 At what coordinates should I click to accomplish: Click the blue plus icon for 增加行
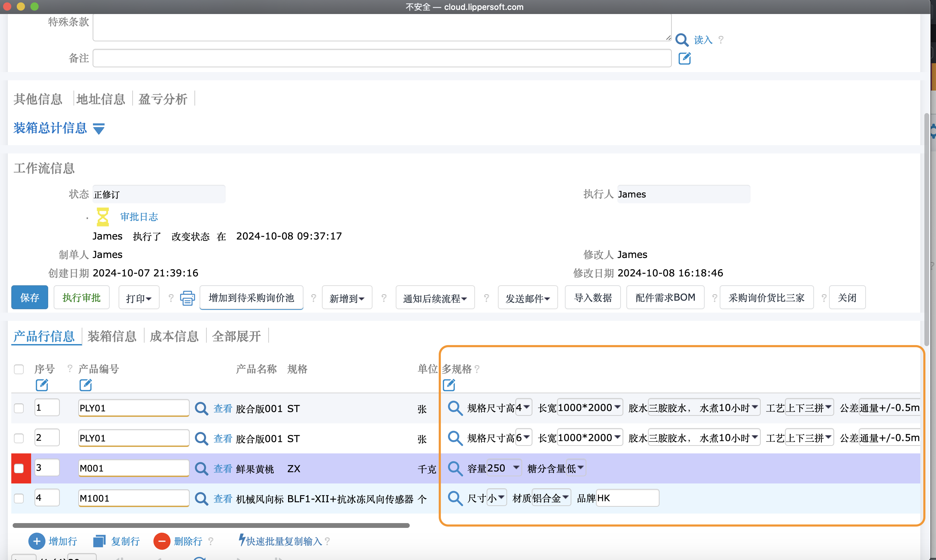pos(37,541)
